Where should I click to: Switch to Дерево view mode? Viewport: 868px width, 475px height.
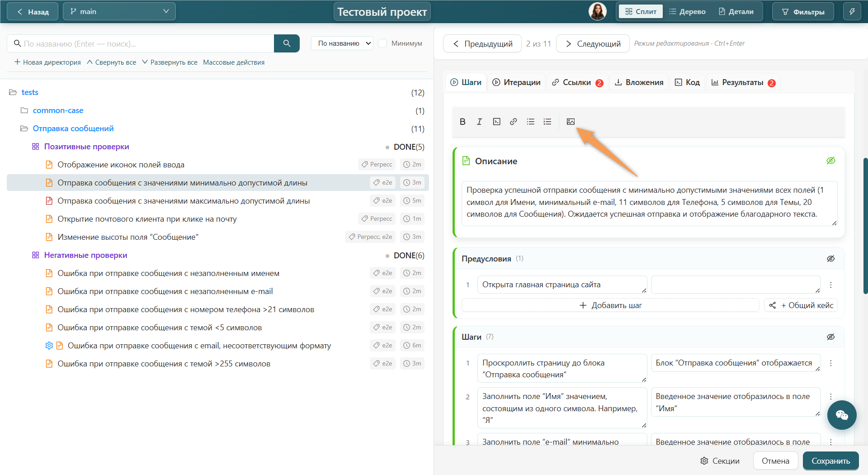click(687, 11)
